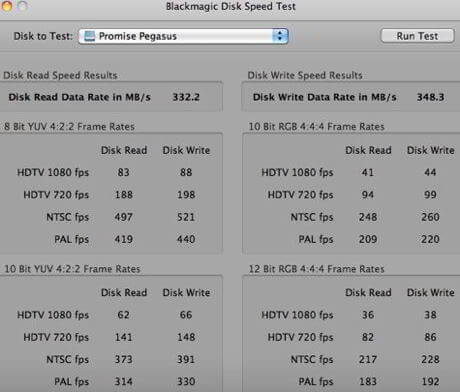Screen dimensions: 460x392
Task: Select the NTSC write value 521
Action: [186, 217]
